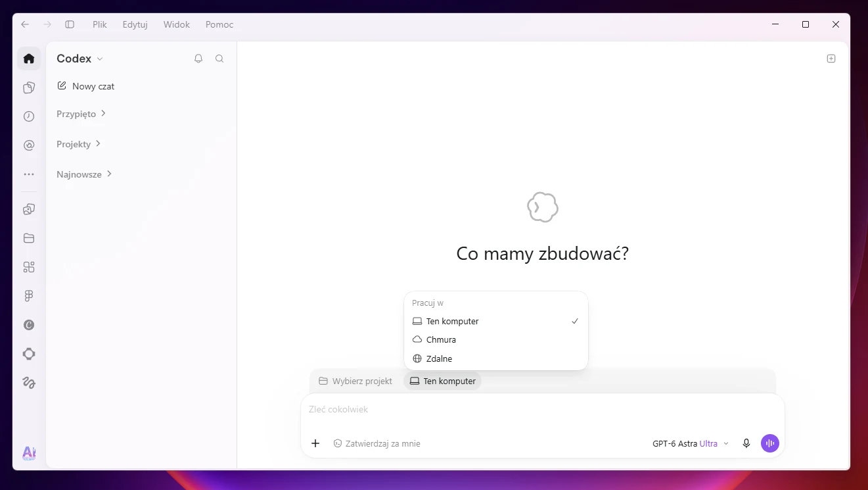This screenshot has width=868, height=490.
Task: Click the octagon ring icon in left rail
Action: coord(29,354)
